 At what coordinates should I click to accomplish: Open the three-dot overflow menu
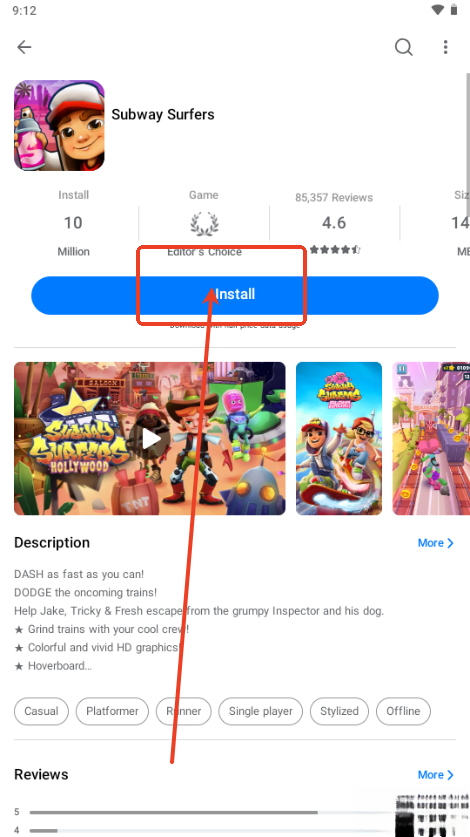point(445,47)
